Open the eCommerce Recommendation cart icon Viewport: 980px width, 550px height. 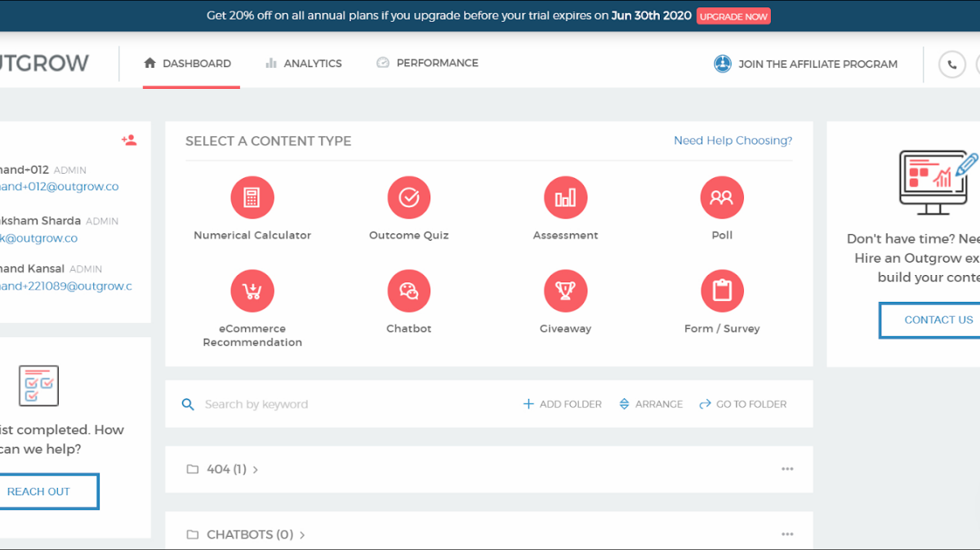pos(252,291)
